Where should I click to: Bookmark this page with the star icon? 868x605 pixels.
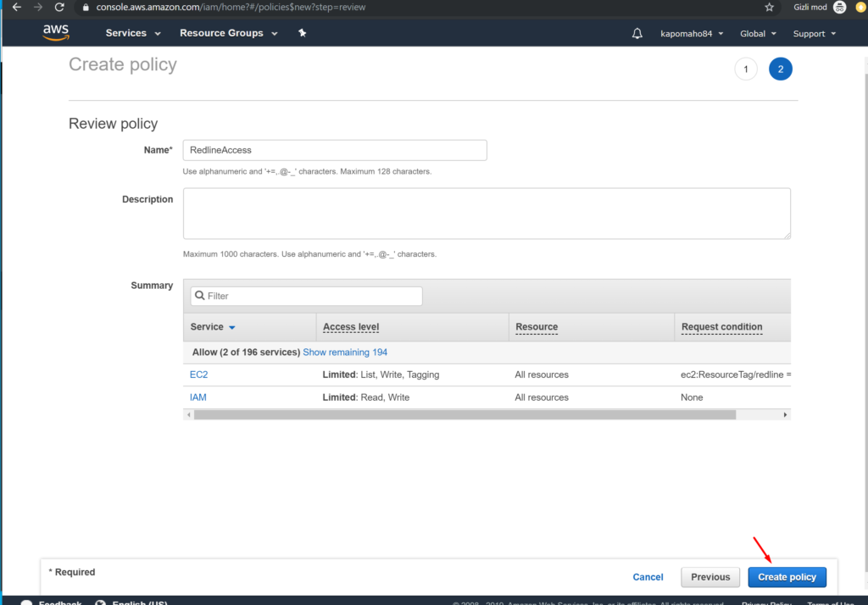coord(769,7)
